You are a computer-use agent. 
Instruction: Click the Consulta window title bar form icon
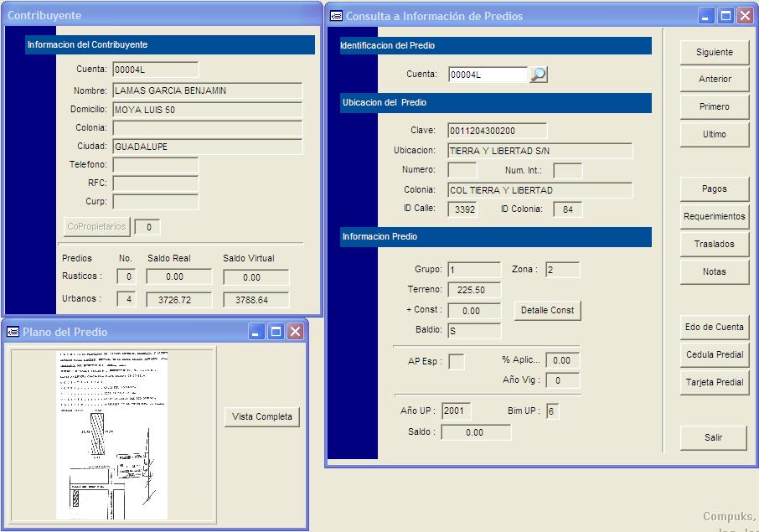point(336,15)
